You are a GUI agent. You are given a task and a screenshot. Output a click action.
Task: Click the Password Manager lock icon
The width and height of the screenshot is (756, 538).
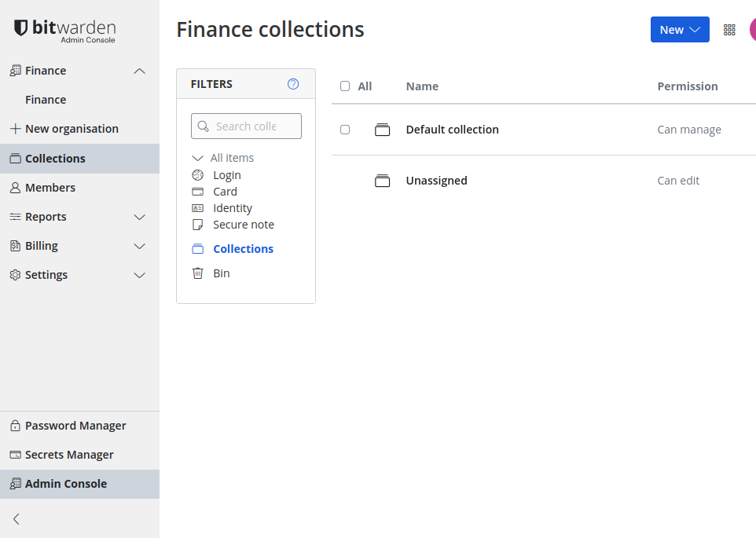click(x=16, y=425)
